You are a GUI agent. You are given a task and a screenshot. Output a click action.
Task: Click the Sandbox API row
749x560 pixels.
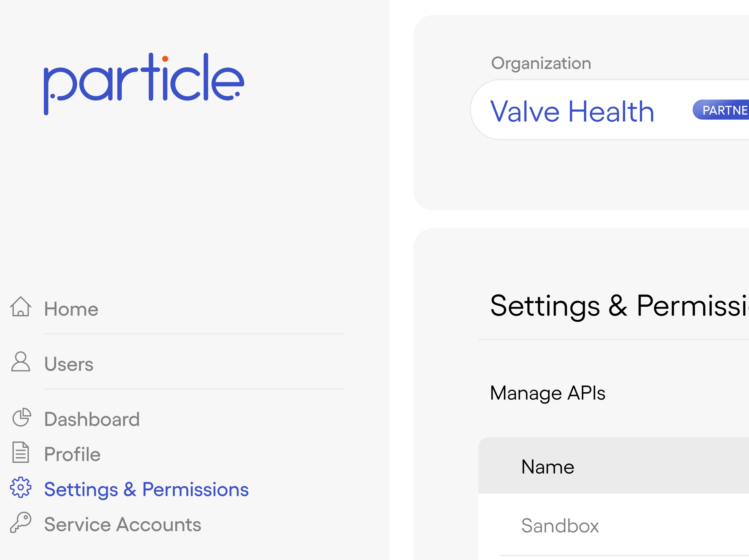560,526
